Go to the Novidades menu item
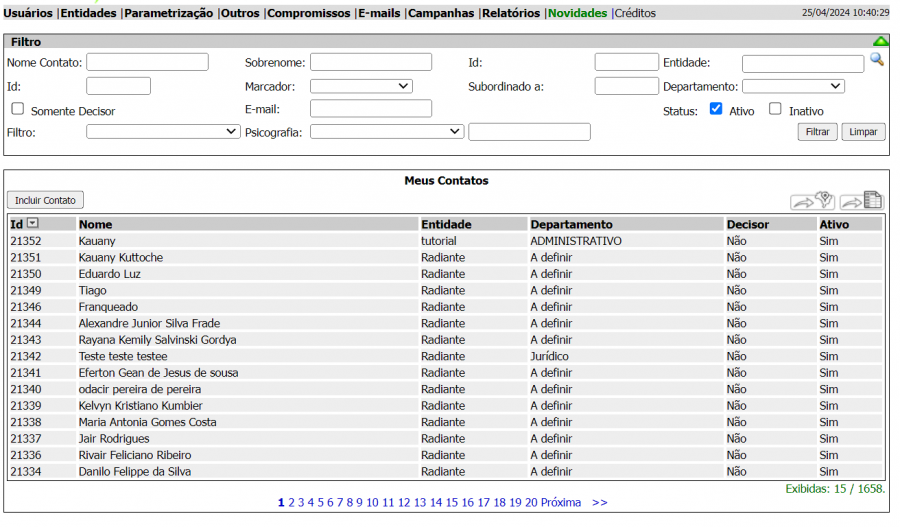The height and width of the screenshot is (527, 900). 577,13
